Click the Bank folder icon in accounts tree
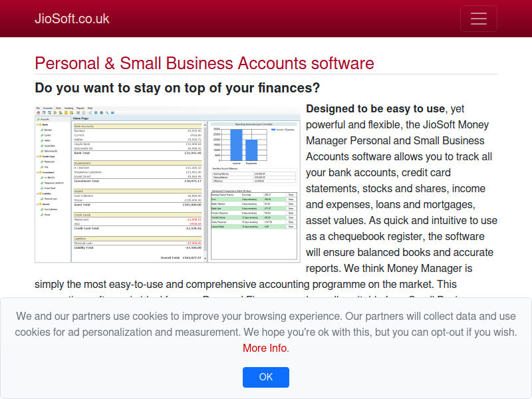The image size is (532, 399). tap(41, 124)
